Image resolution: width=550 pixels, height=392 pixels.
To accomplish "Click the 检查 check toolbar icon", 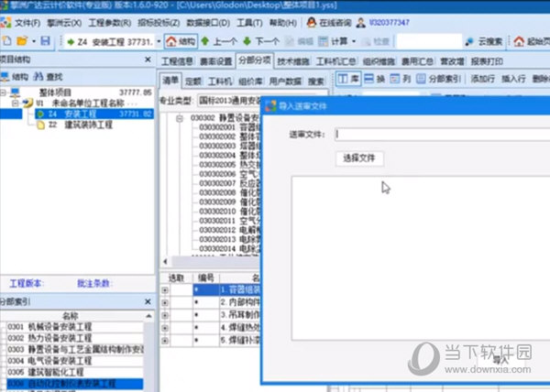I will [366, 42].
